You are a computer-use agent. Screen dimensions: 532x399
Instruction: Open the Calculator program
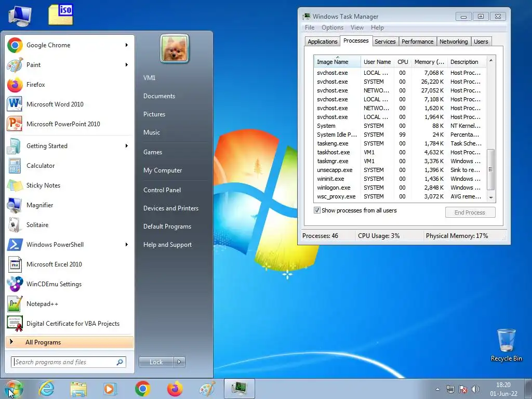70,166
